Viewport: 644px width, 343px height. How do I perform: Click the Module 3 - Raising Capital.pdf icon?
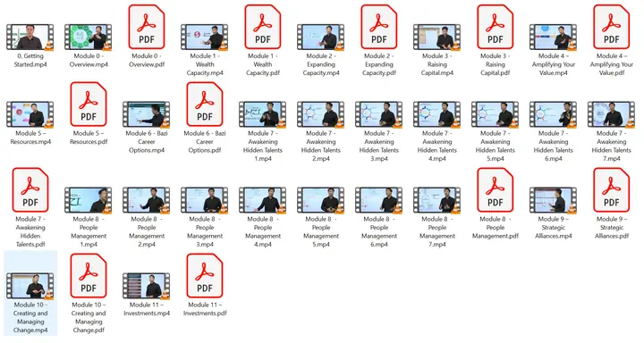[496, 27]
